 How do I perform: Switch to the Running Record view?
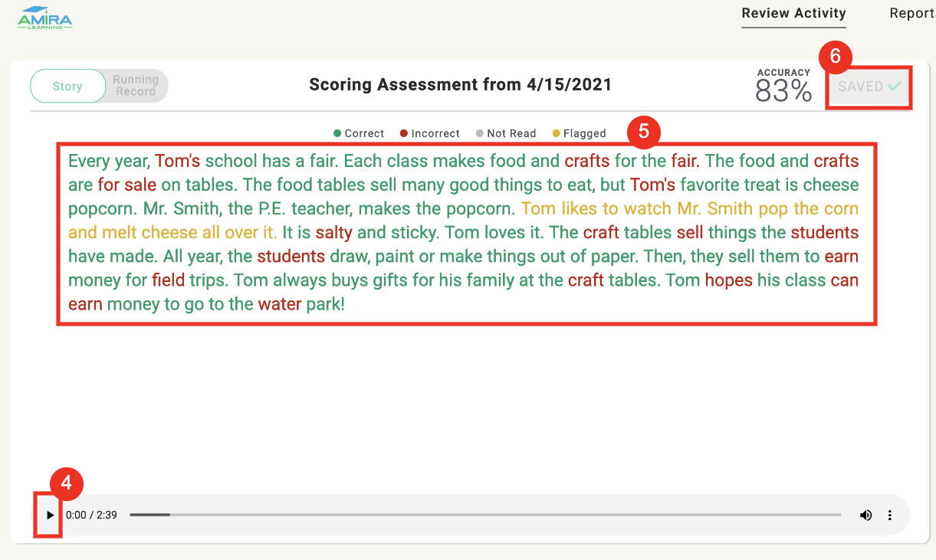(136, 86)
